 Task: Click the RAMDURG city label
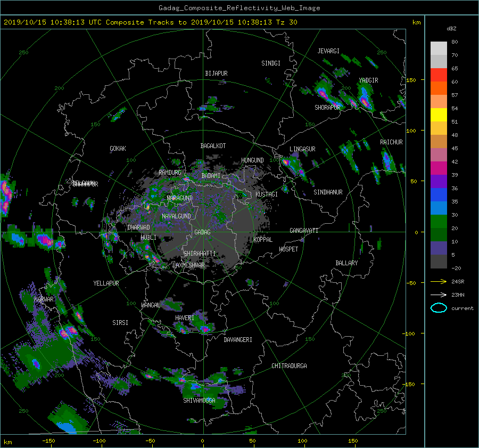[x=170, y=173]
